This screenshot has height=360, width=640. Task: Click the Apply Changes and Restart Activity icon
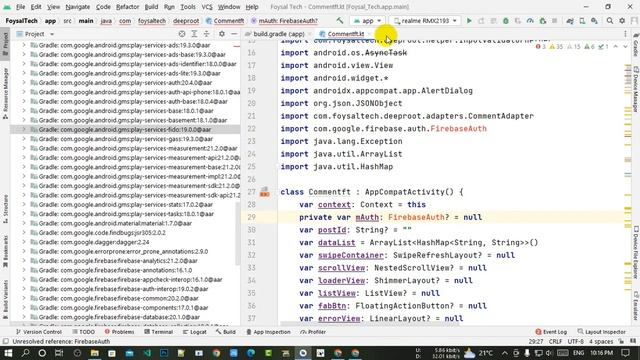pos(481,20)
